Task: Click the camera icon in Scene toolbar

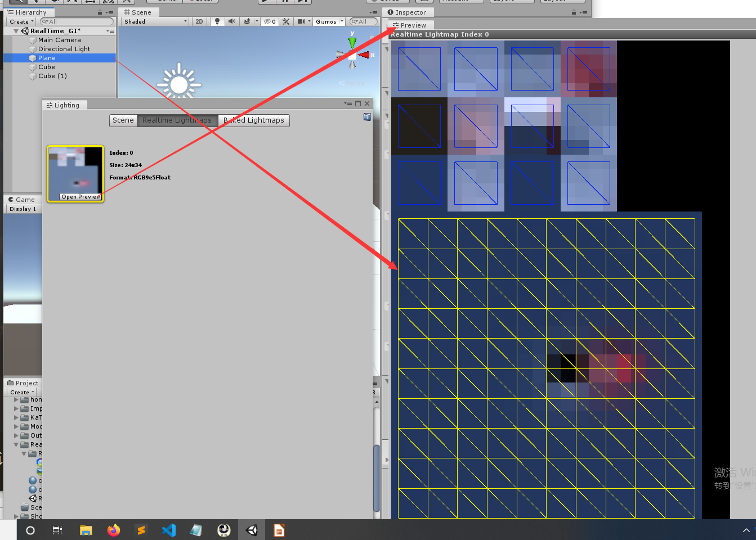Action: pyautogui.click(x=301, y=21)
